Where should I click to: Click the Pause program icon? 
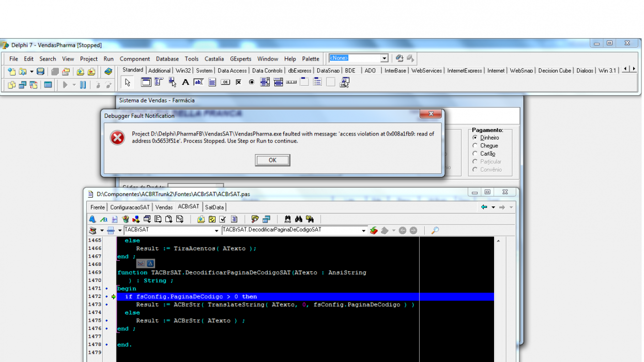tap(83, 85)
